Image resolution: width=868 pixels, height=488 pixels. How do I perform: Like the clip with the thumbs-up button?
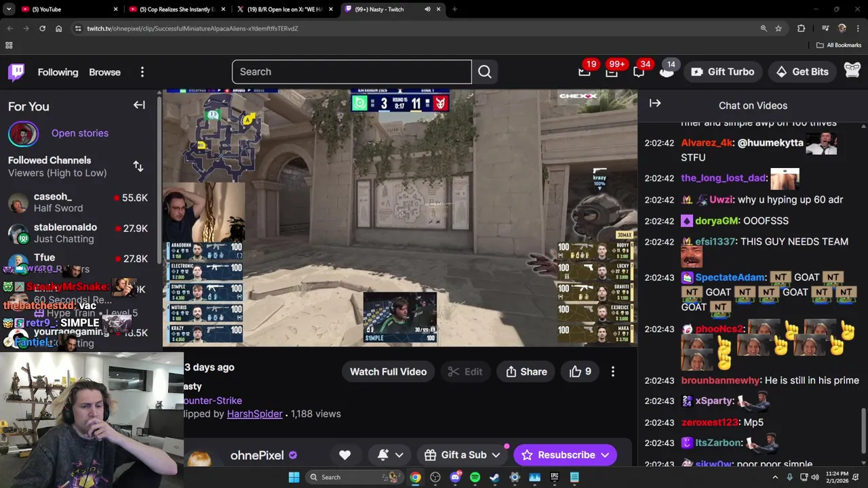point(580,371)
